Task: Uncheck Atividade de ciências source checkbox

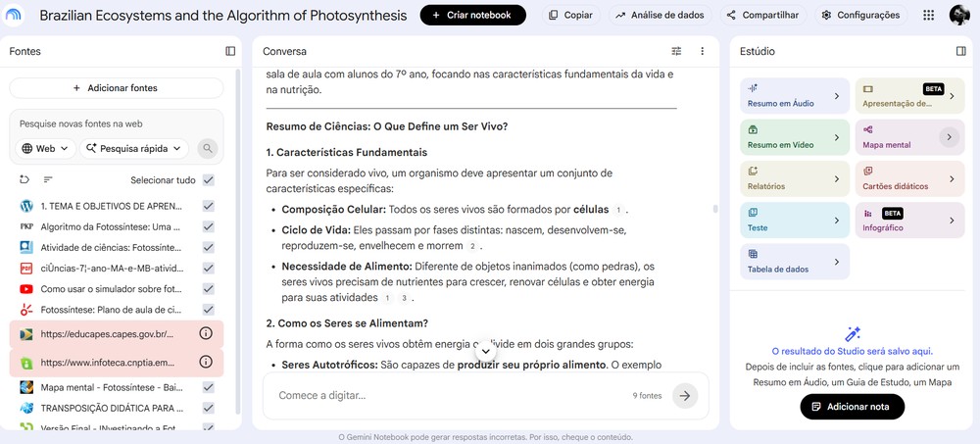Action: (x=209, y=247)
